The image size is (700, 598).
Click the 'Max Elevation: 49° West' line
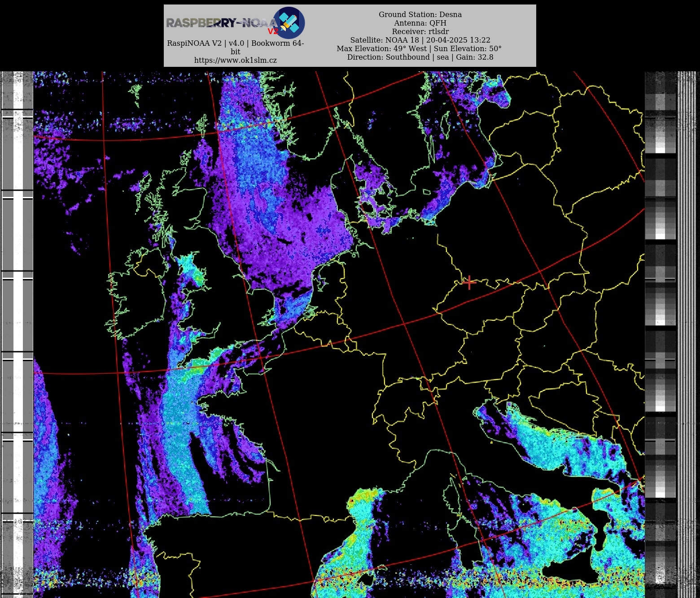click(419, 48)
